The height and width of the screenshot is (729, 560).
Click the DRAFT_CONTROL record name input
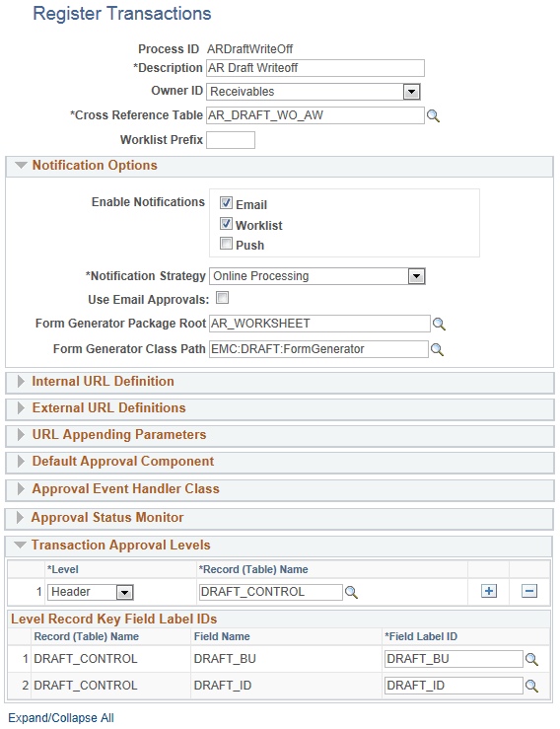(x=271, y=592)
